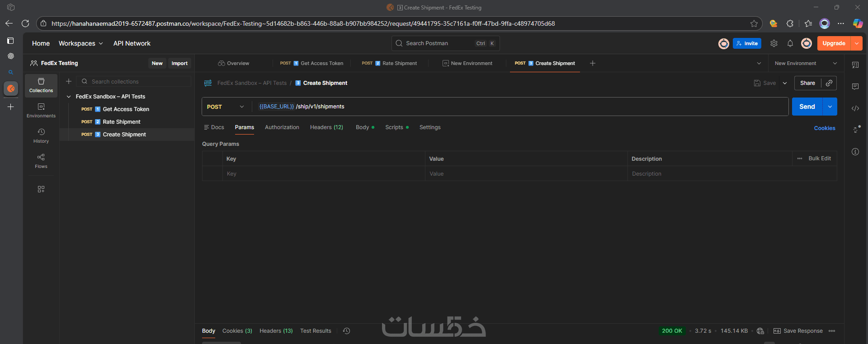The image size is (868, 344).
Task: Open the blue Cookies link
Action: (x=825, y=128)
